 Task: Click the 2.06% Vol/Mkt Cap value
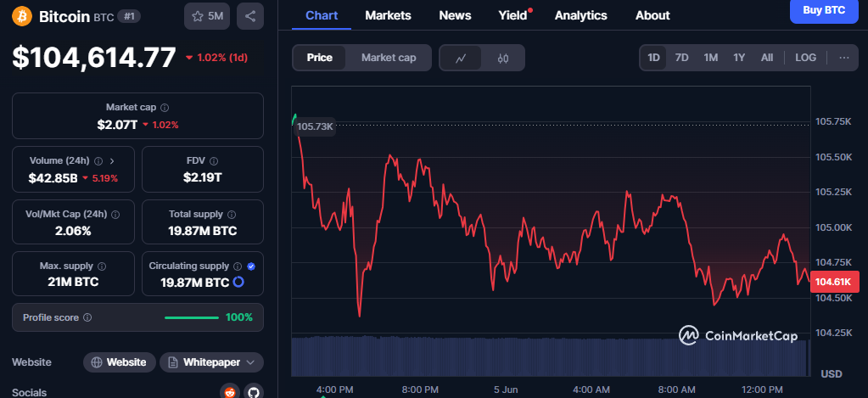[73, 231]
